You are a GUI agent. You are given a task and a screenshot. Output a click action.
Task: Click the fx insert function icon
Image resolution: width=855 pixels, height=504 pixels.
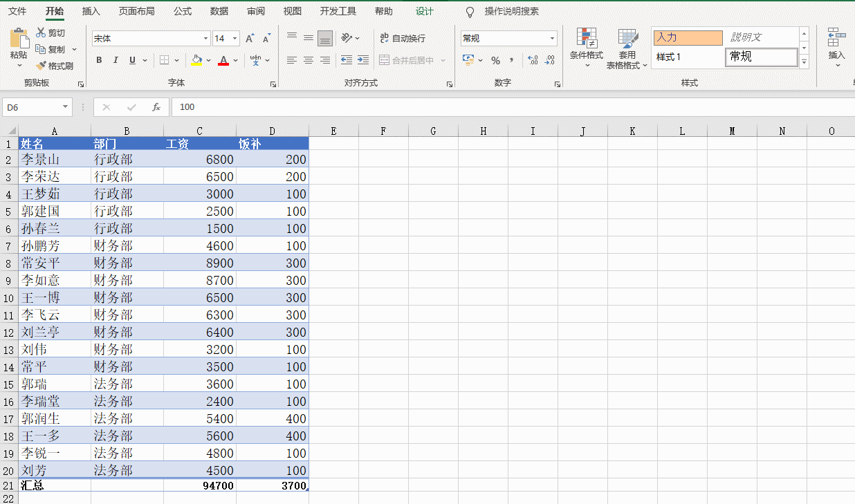156,107
